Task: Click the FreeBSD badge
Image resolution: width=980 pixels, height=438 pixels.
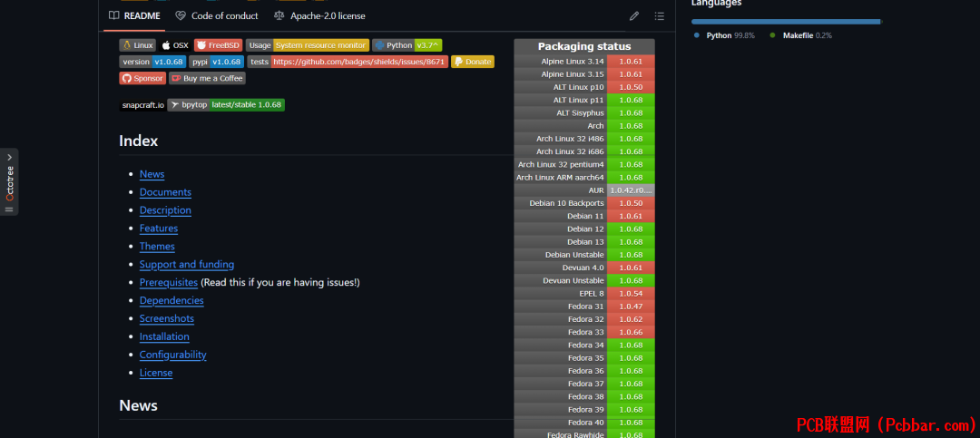Action: [218, 45]
